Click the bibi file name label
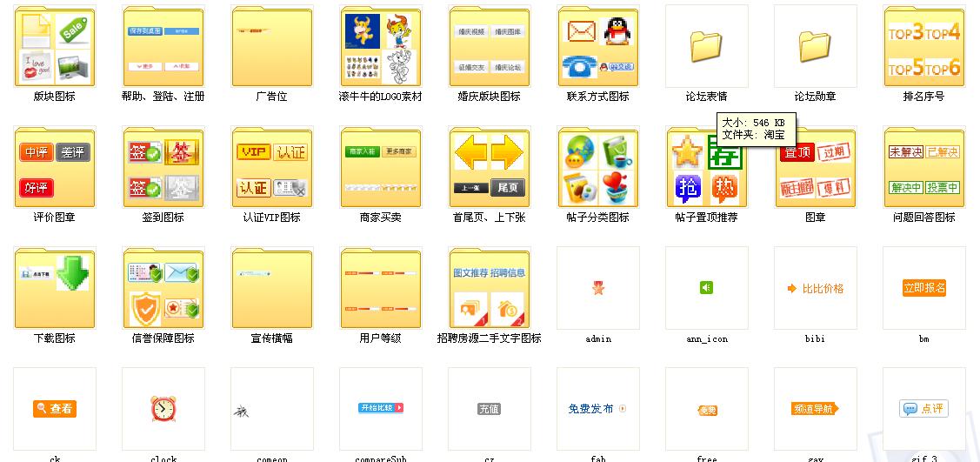The width and height of the screenshot is (980, 462). tap(816, 338)
